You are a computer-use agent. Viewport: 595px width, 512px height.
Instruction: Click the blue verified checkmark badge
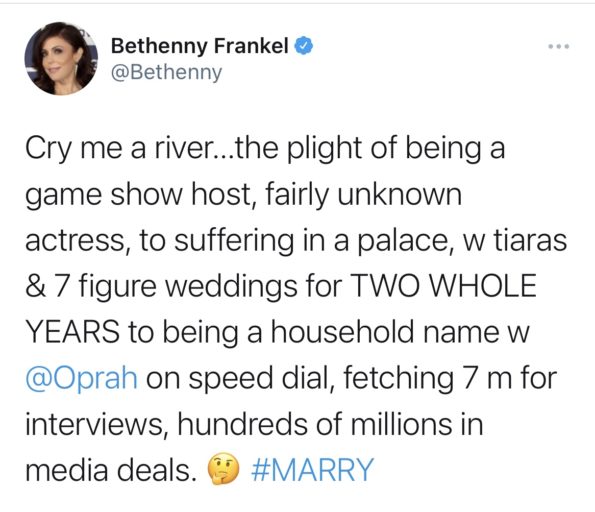point(304,46)
